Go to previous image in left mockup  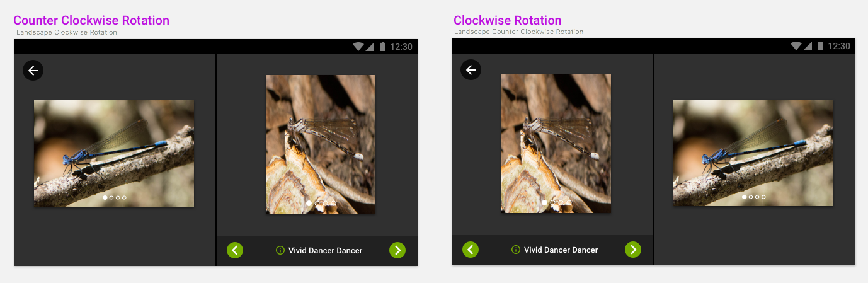click(x=235, y=250)
